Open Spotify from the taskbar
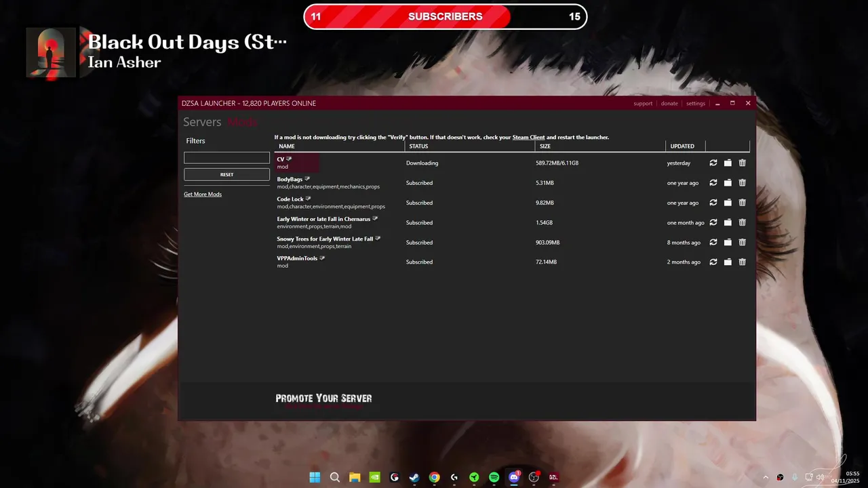The width and height of the screenshot is (868, 488). click(x=494, y=477)
